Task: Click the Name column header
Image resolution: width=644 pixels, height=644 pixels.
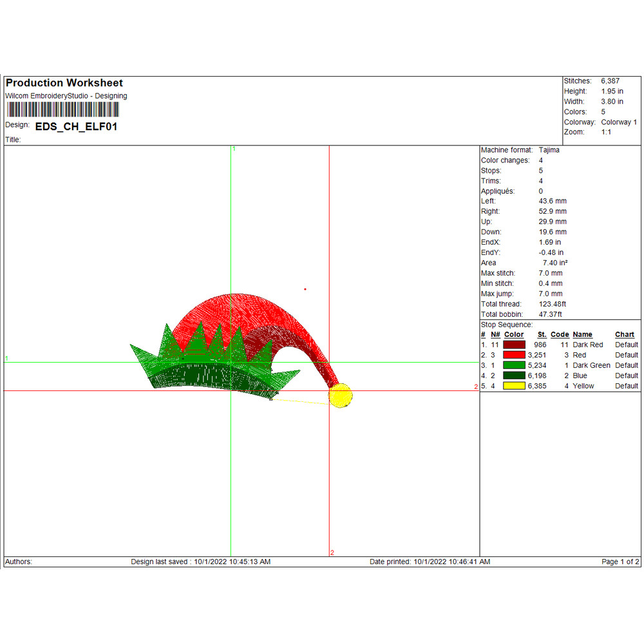Action: tap(582, 335)
